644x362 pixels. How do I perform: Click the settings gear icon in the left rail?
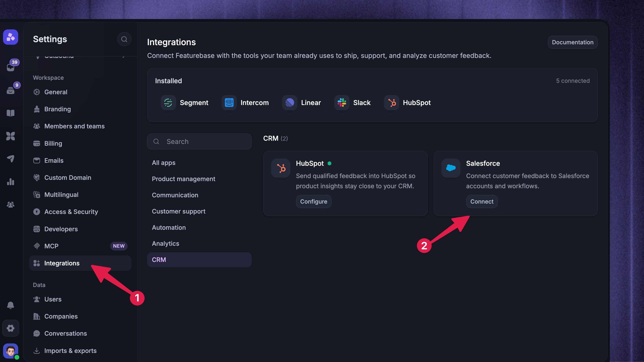[11, 328]
